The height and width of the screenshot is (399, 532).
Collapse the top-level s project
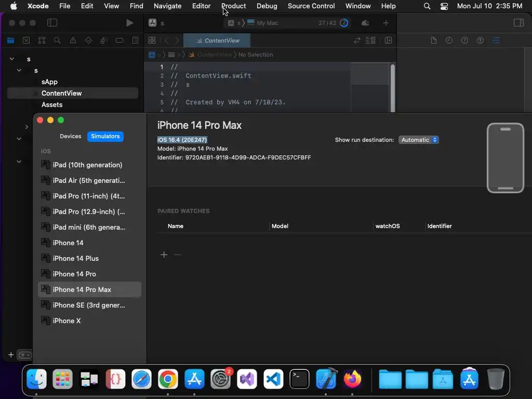(12, 59)
